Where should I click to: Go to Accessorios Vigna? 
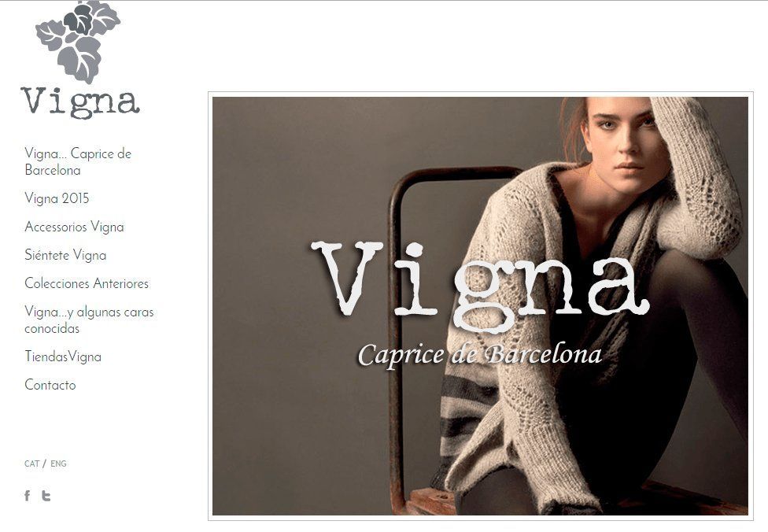point(74,227)
